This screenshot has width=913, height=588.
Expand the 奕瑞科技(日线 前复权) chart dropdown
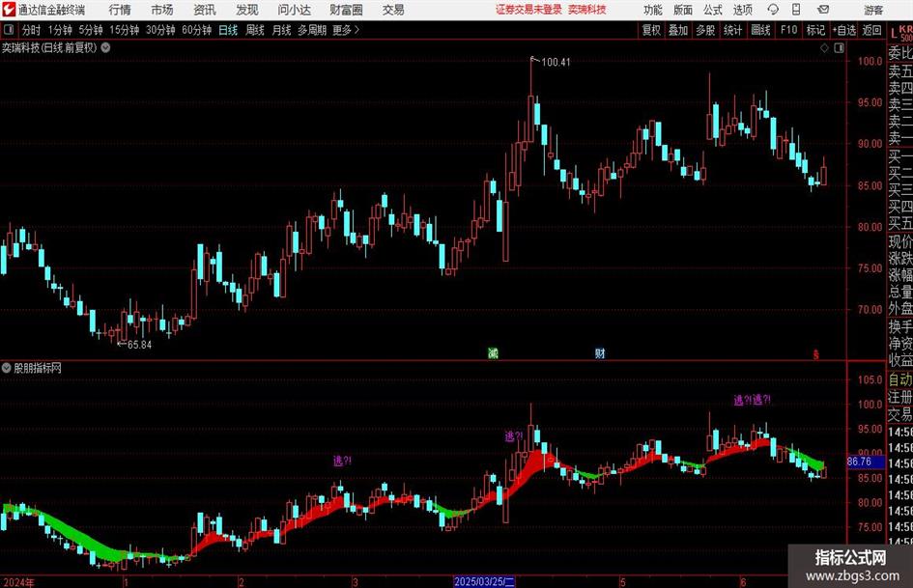click(105, 47)
